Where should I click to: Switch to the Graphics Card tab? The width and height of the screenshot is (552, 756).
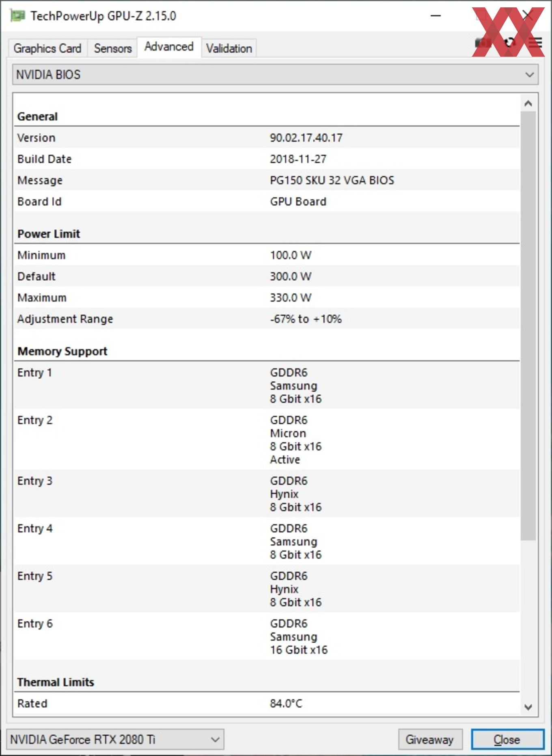(47, 48)
